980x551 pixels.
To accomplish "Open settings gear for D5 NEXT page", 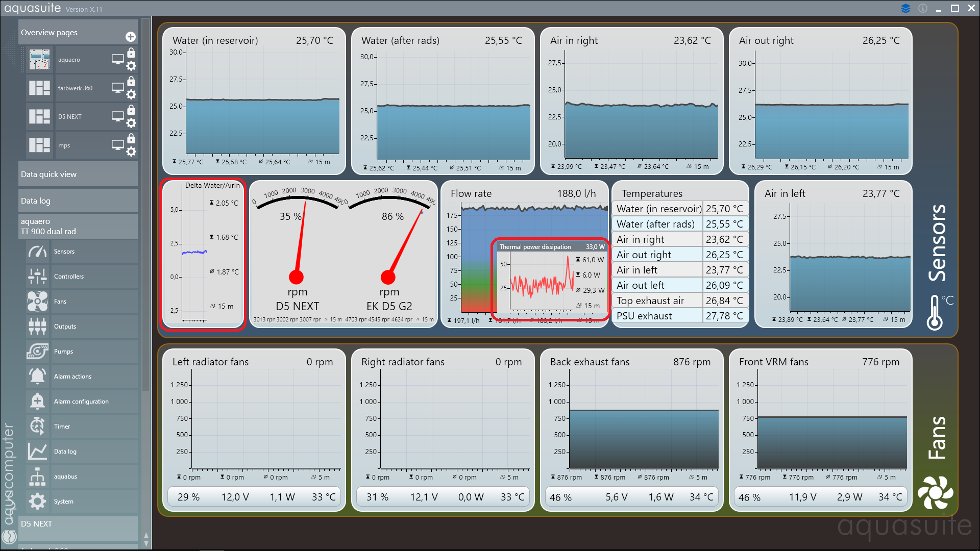I will [131, 123].
